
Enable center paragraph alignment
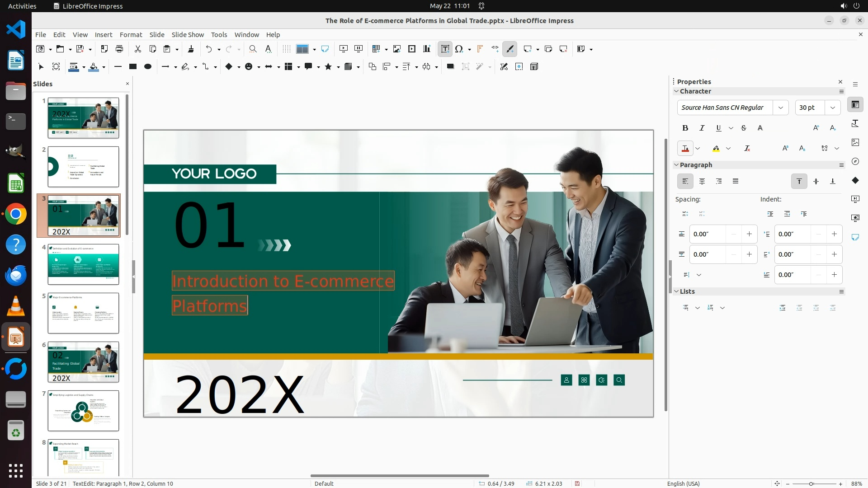[x=702, y=181]
